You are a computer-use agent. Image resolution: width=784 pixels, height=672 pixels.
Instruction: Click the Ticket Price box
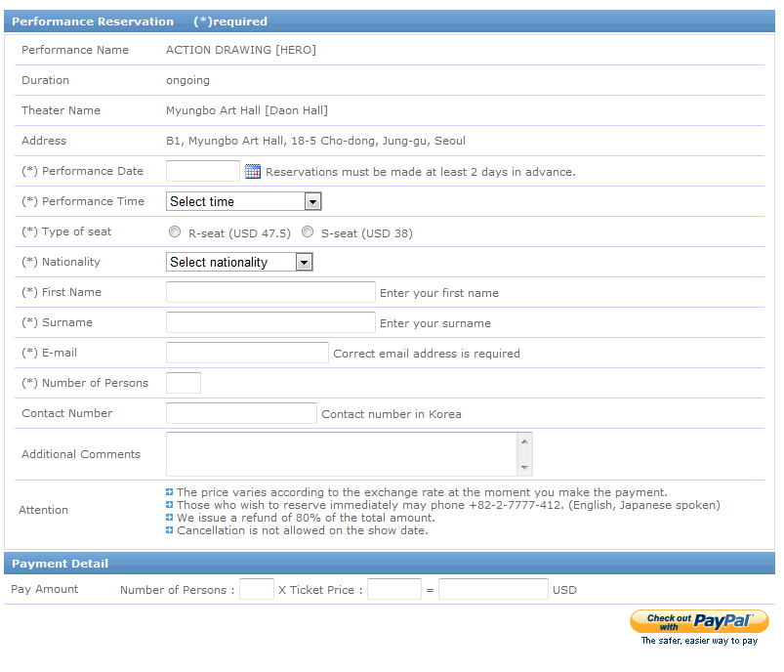coord(394,589)
